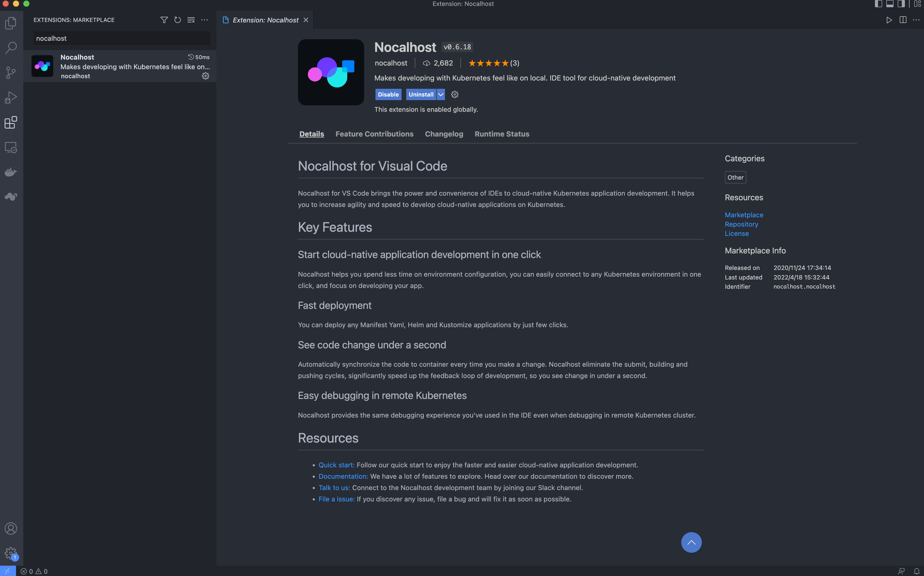
Task: Toggle primary sidebar visibility
Action: pyautogui.click(x=878, y=4)
